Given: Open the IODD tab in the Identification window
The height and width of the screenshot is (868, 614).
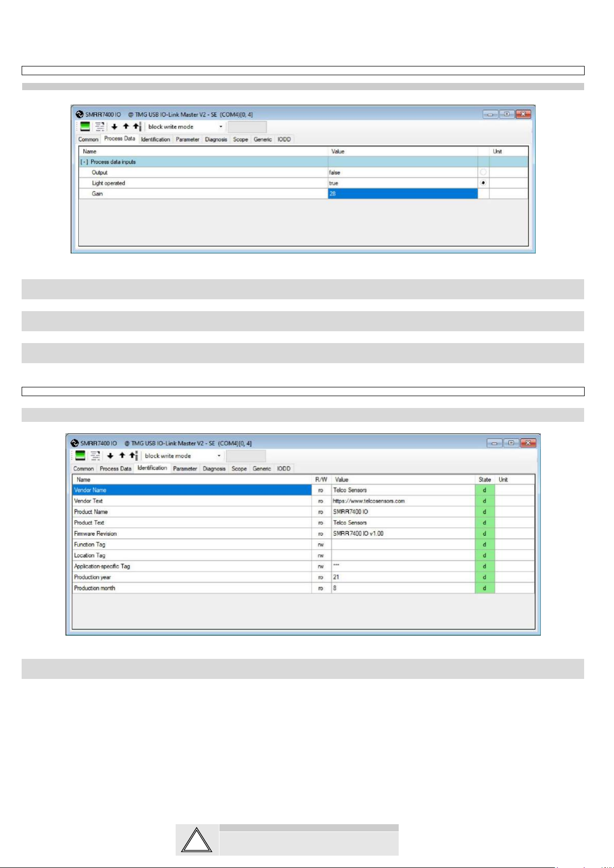Looking at the screenshot, I should (x=284, y=469).
